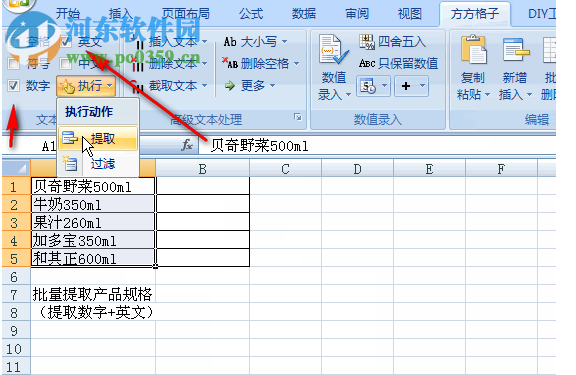576x375 pixels.
Task: Click the select-all corner button
Action: point(17,168)
